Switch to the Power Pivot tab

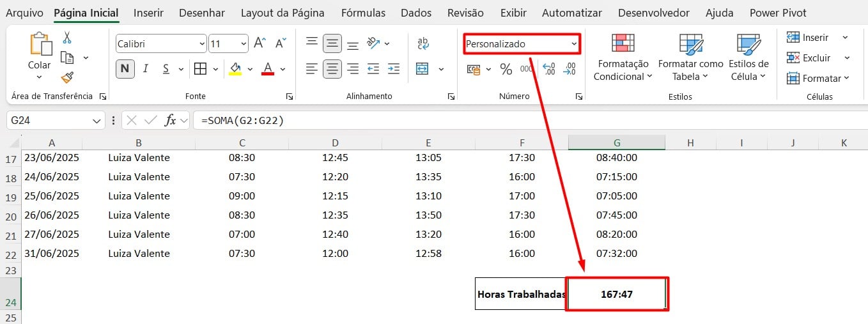tap(778, 13)
